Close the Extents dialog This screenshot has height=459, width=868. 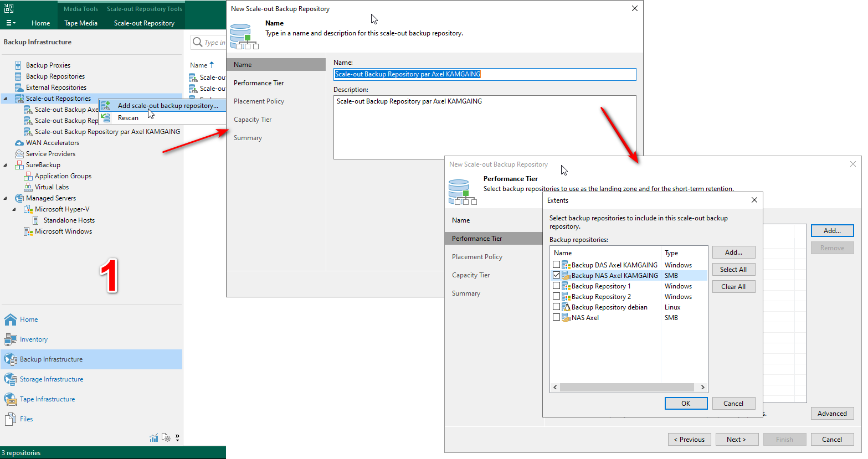(754, 200)
